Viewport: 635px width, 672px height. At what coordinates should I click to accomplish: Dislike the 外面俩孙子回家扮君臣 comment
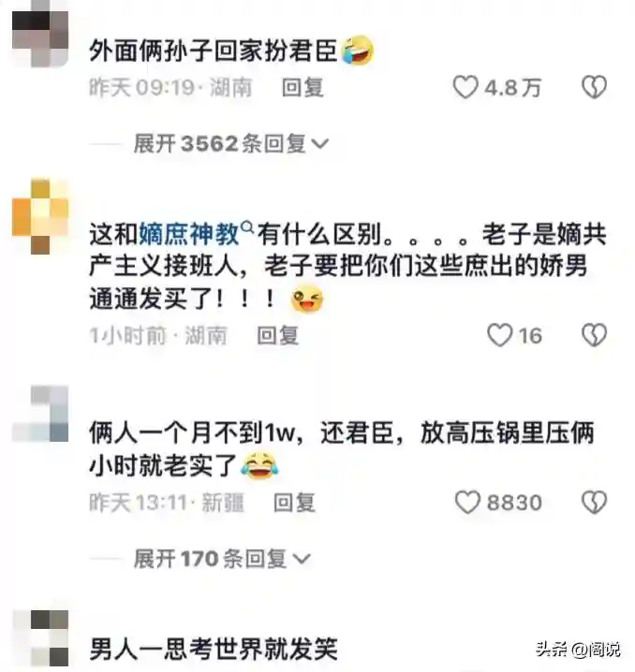(595, 87)
